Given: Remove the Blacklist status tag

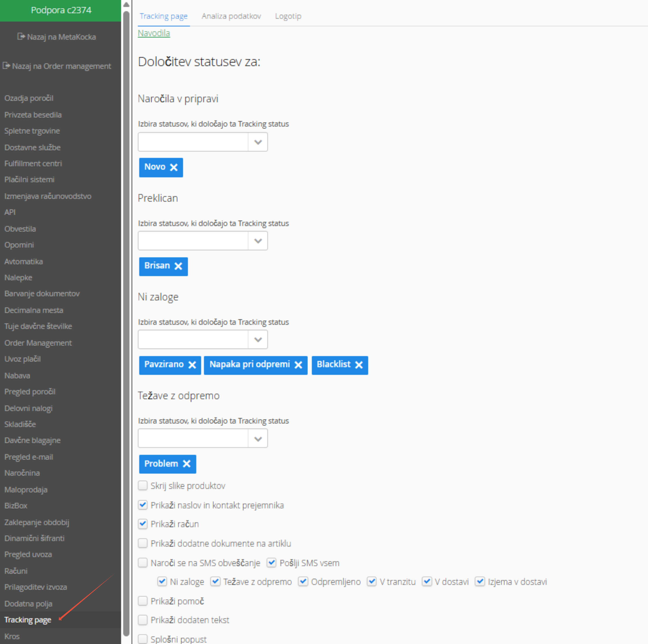Looking at the screenshot, I should [x=359, y=365].
